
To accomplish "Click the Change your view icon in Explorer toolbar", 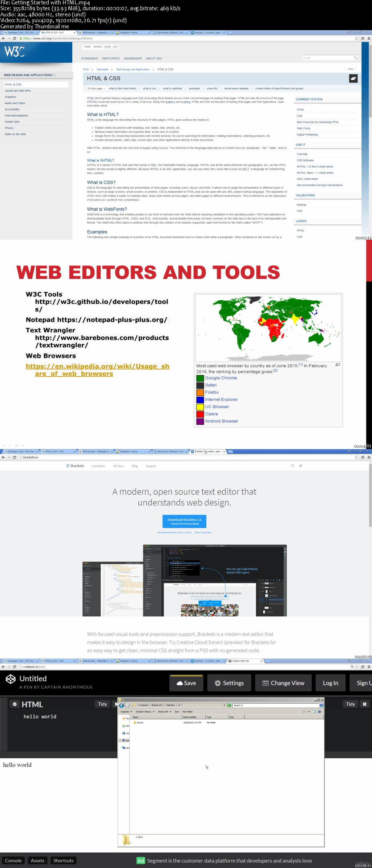I will (x=304, y=712).
